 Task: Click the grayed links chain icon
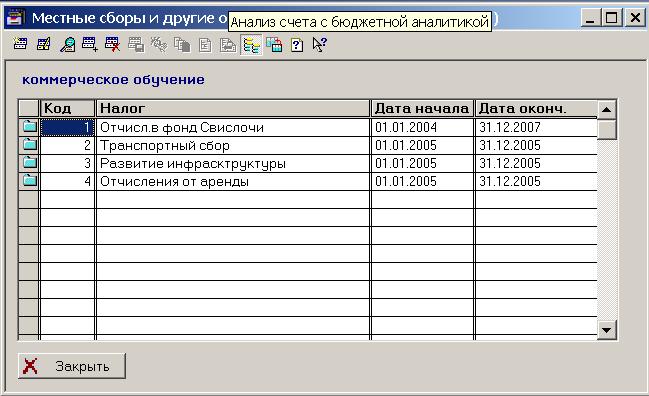coord(159,44)
